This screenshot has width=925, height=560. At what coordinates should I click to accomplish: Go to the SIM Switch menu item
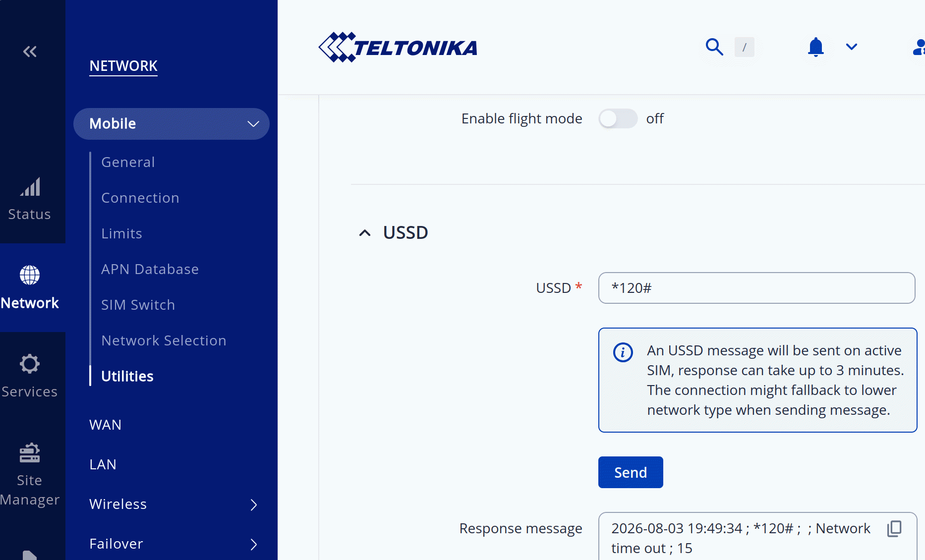pos(138,305)
